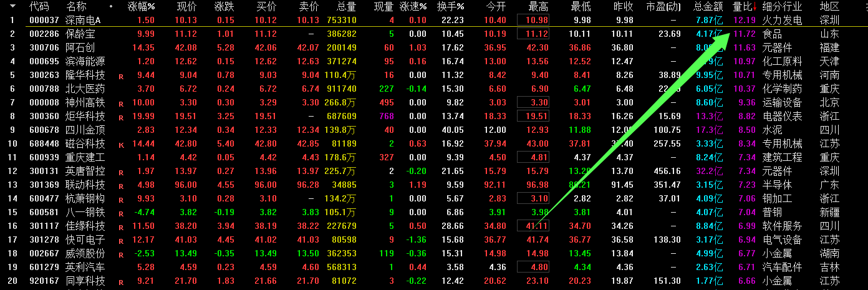Select the 联动科技 stock name
868x290 pixels.
[86, 185]
